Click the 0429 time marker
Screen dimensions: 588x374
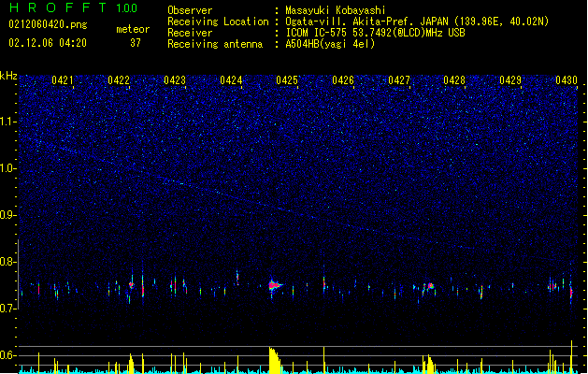(x=510, y=80)
